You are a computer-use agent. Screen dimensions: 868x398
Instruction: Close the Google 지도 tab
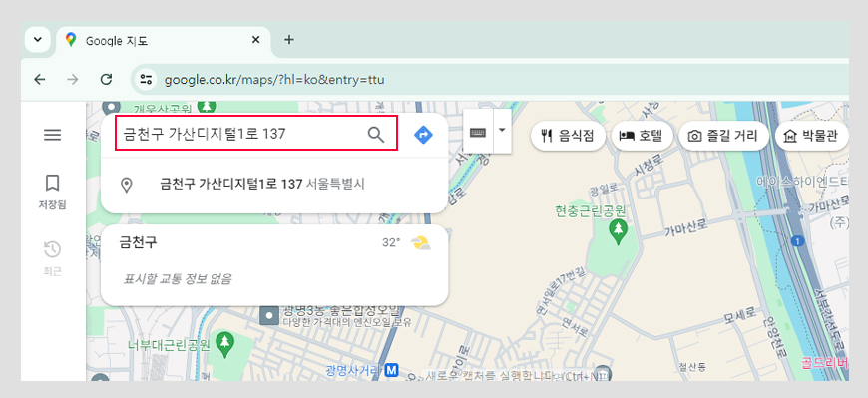coord(255,40)
